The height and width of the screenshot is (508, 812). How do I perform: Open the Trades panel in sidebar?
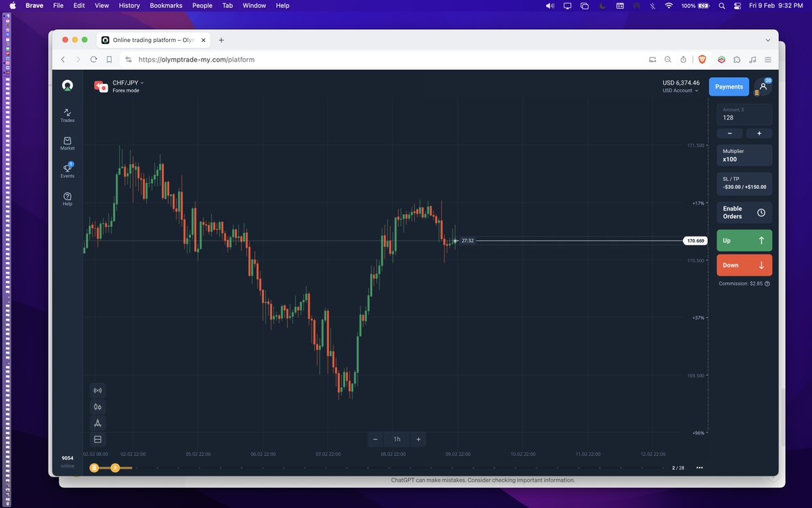pos(67,115)
